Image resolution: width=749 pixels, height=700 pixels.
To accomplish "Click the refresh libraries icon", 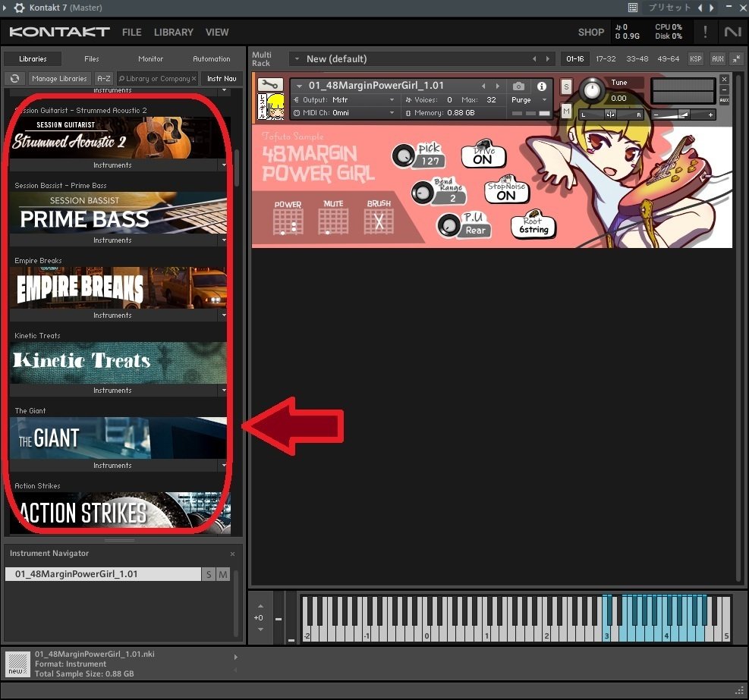I will coord(15,78).
